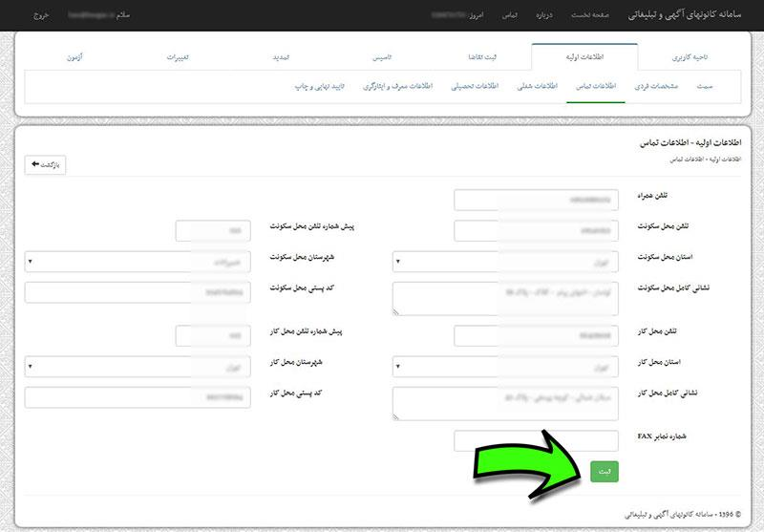Open the ثبت تقاضا tab
Image resolution: width=764 pixels, height=532 pixels.
coord(482,57)
